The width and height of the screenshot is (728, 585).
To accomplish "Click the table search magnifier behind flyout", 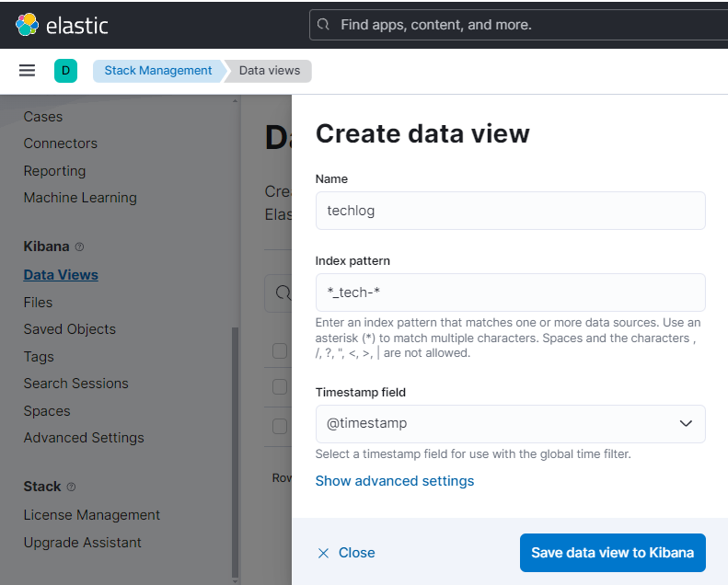I will (283, 292).
